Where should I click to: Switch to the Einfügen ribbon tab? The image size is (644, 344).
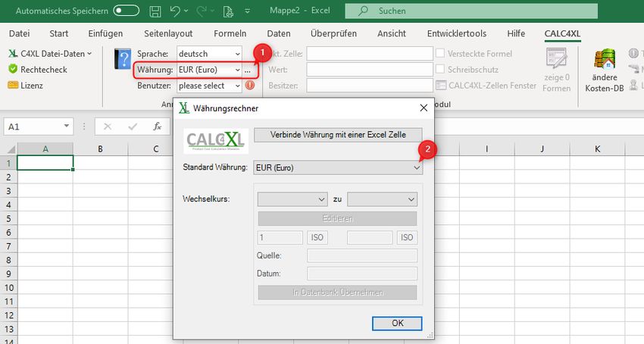point(105,33)
